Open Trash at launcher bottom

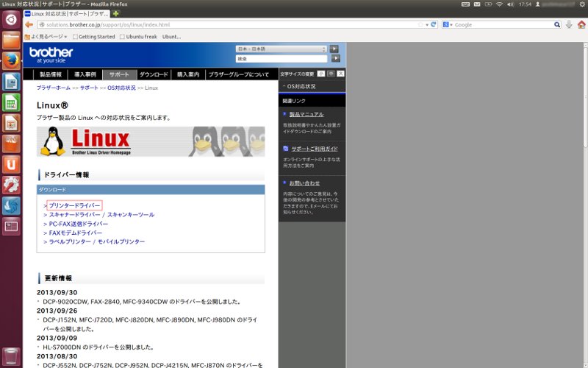[x=11, y=356]
